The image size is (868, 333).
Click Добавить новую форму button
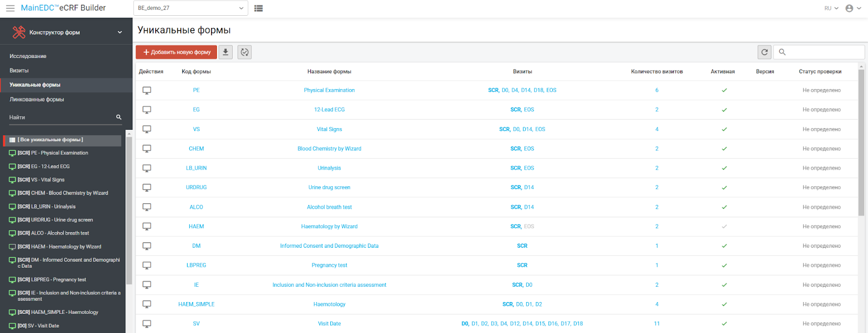pos(176,52)
